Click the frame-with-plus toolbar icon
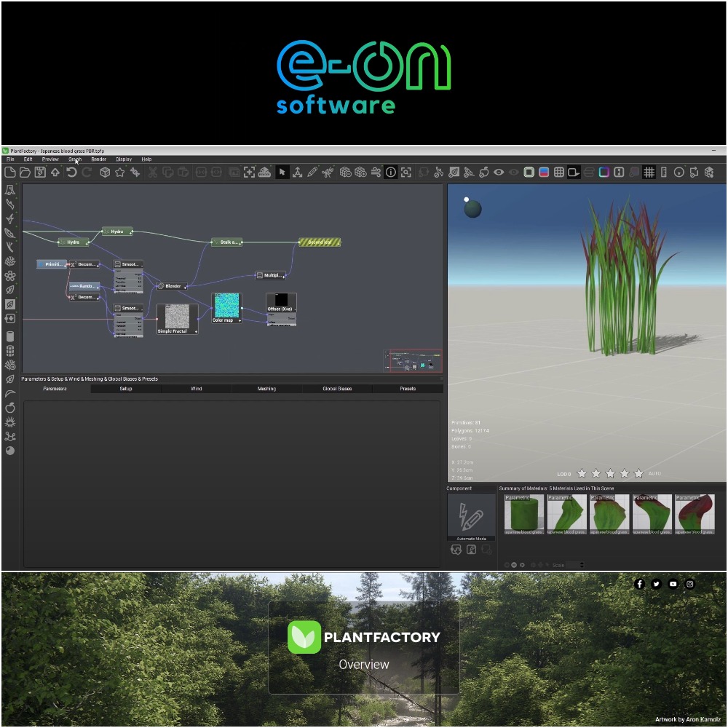 pyautogui.click(x=249, y=173)
